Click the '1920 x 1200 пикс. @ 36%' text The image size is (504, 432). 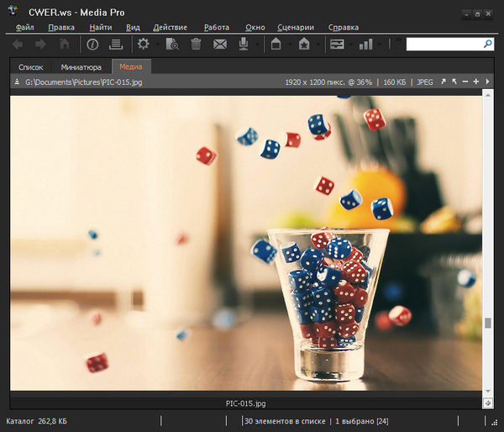point(328,82)
